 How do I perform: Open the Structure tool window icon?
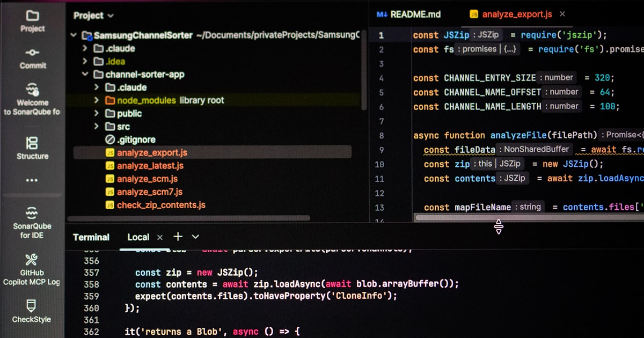point(32,143)
